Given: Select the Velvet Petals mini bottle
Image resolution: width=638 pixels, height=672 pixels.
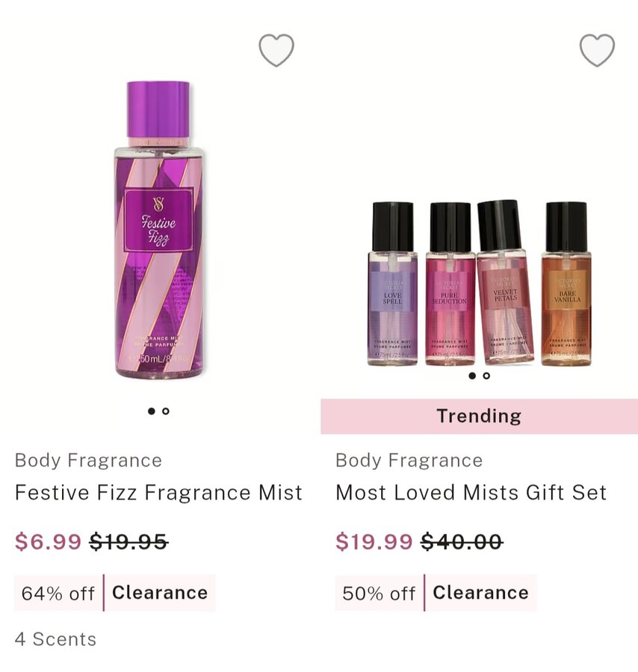Looking at the screenshot, I should [x=505, y=281].
